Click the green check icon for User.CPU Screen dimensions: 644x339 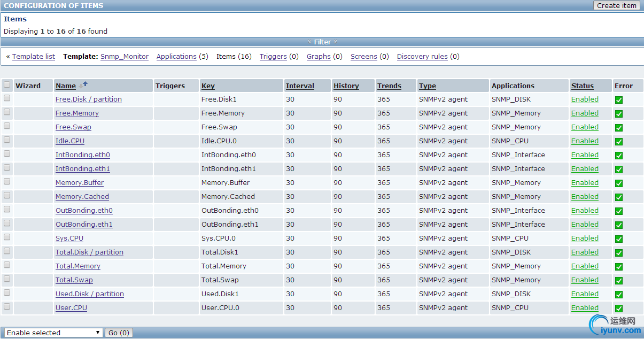pos(619,308)
